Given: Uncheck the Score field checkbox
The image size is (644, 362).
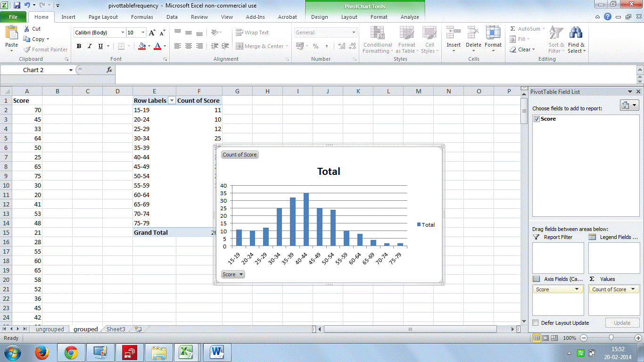Looking at the screenshot, I should pyautogui.click(x=537, y=119).
